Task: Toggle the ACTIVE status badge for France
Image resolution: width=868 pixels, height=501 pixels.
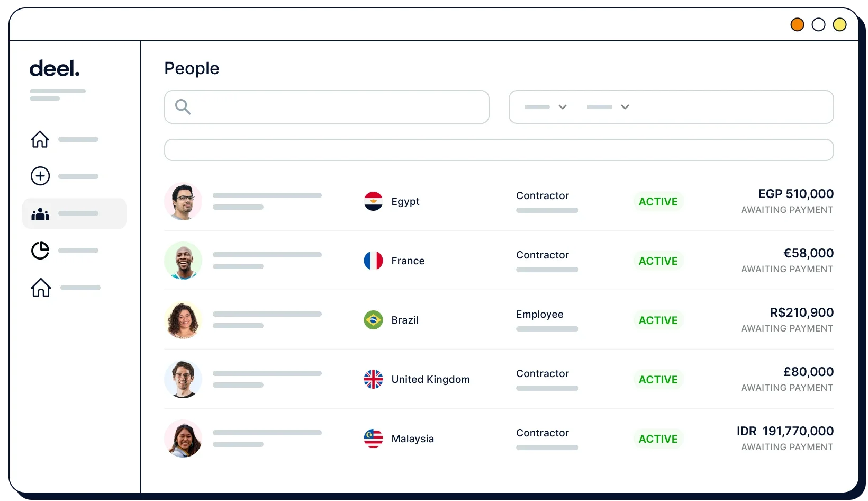Action: coord(657,261)
